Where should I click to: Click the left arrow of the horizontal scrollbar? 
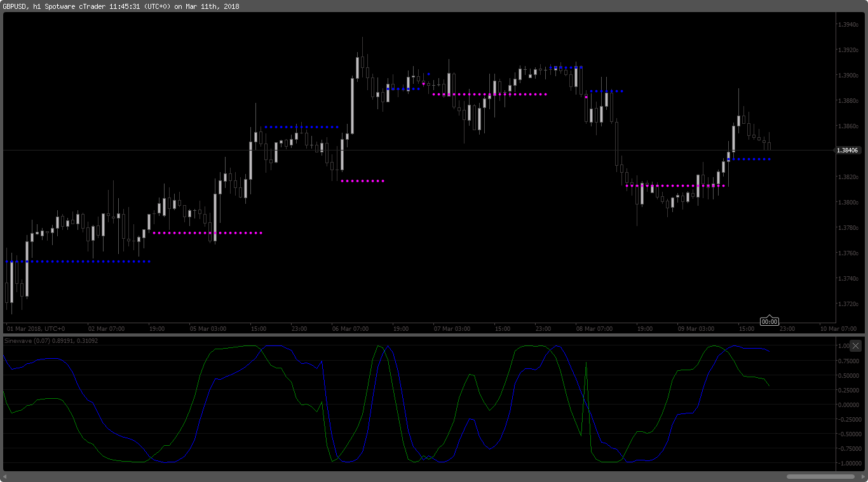click(x=6, y=476)
